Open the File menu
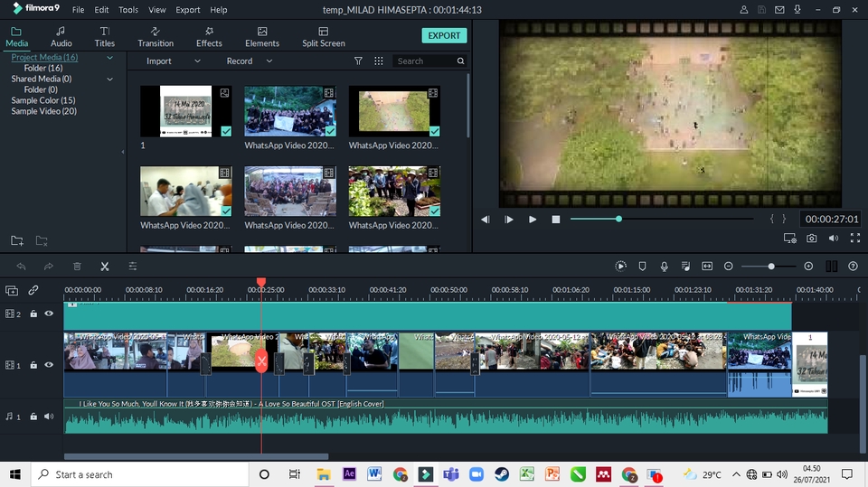The width and height of the screenshot is (868, 487). (78, 10)
